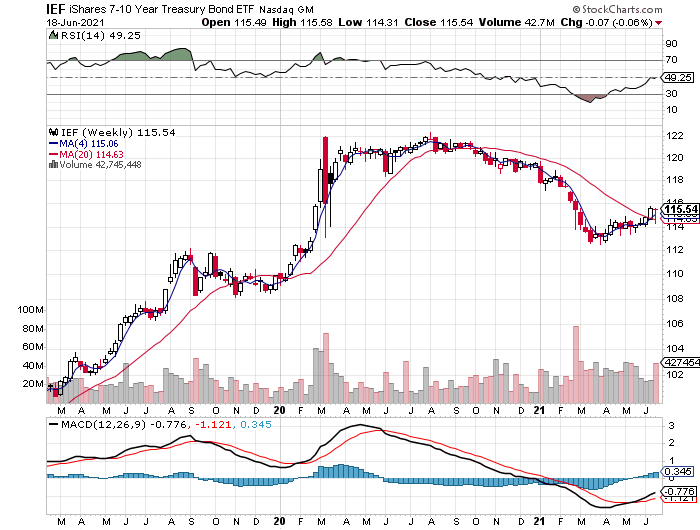Click the 21 year marker on the price chart axis
The height and width of the screenshot is (530, 700).
[539, 410]
